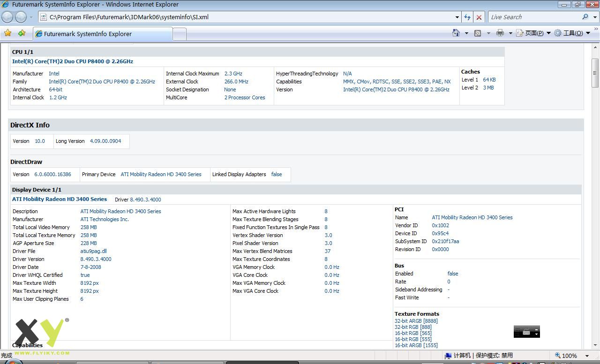Click 'ATI Technologies Inc.' manufacturer value
600x364 pixels.
(105, 219)
